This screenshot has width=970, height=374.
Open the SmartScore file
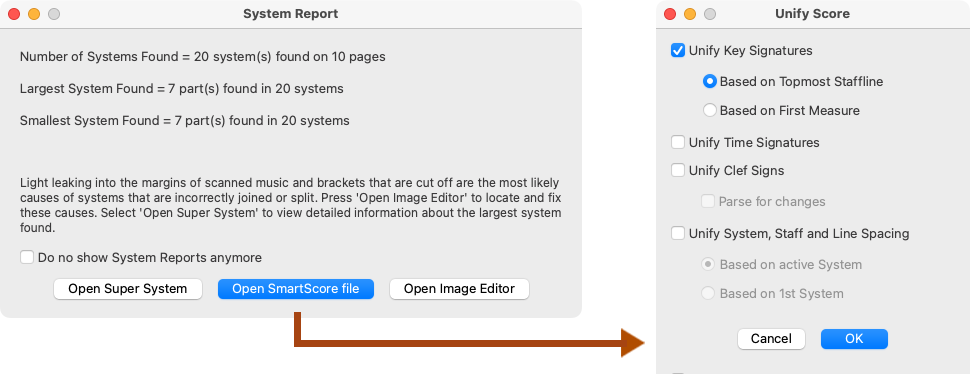pyautogui.click(x=296, y=289)
